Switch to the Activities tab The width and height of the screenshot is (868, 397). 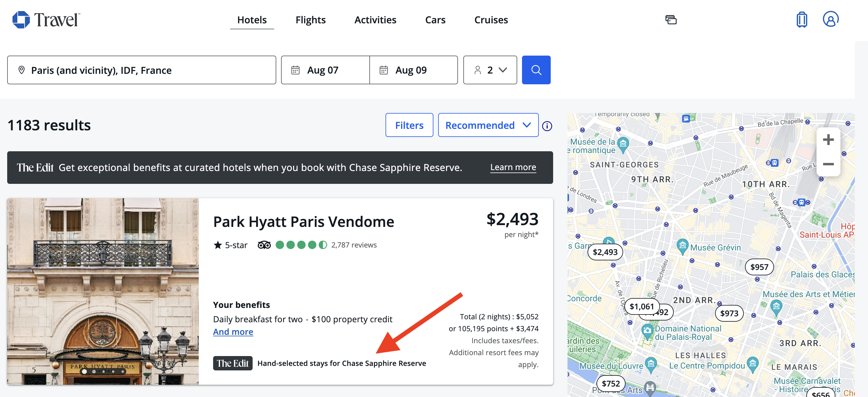click(x=375, y=20)
